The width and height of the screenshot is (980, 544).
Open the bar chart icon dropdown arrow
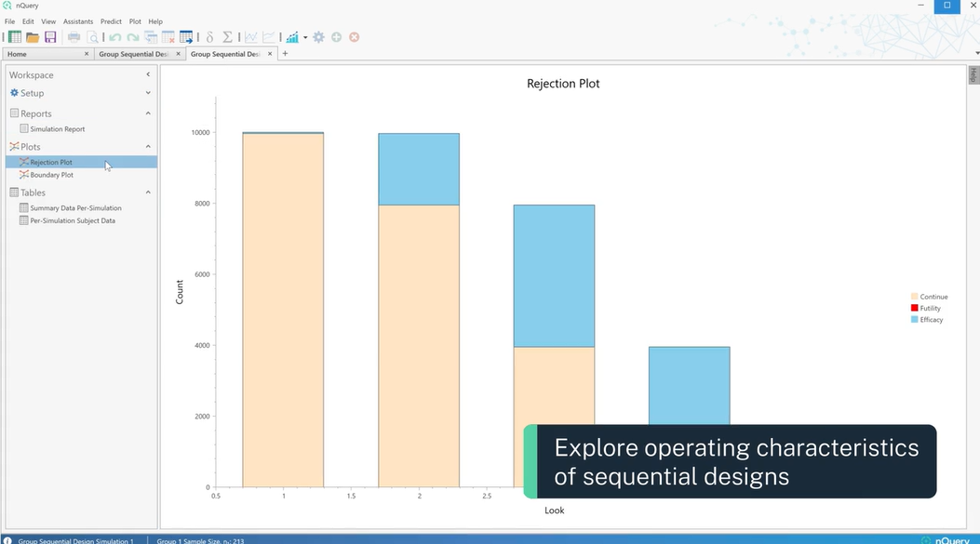tap(304, 36)
